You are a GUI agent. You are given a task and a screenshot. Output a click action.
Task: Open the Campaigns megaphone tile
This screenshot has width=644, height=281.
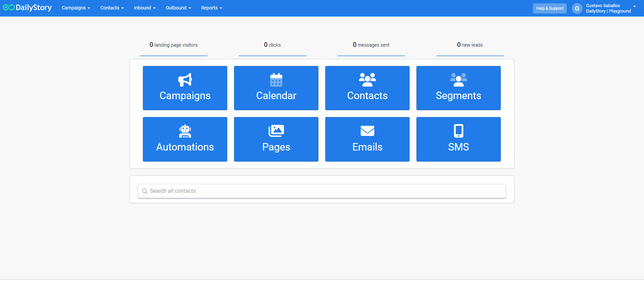click(185, 88)
